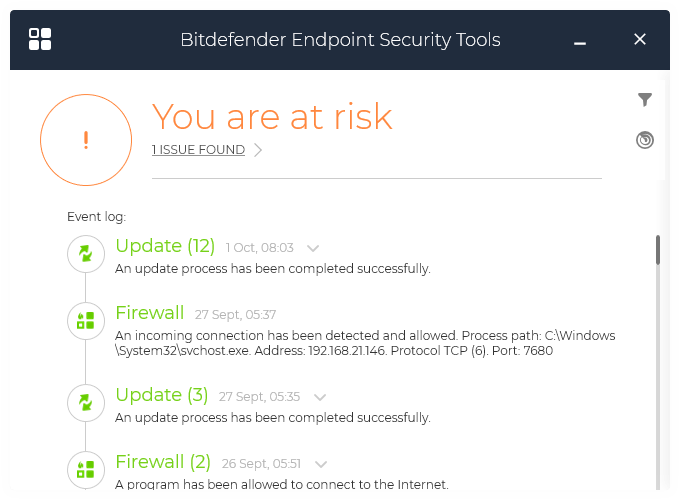Click the Update (12) event icon
Image resolution: width=680 pixels, height=500 pixels.
coord(86,254)
